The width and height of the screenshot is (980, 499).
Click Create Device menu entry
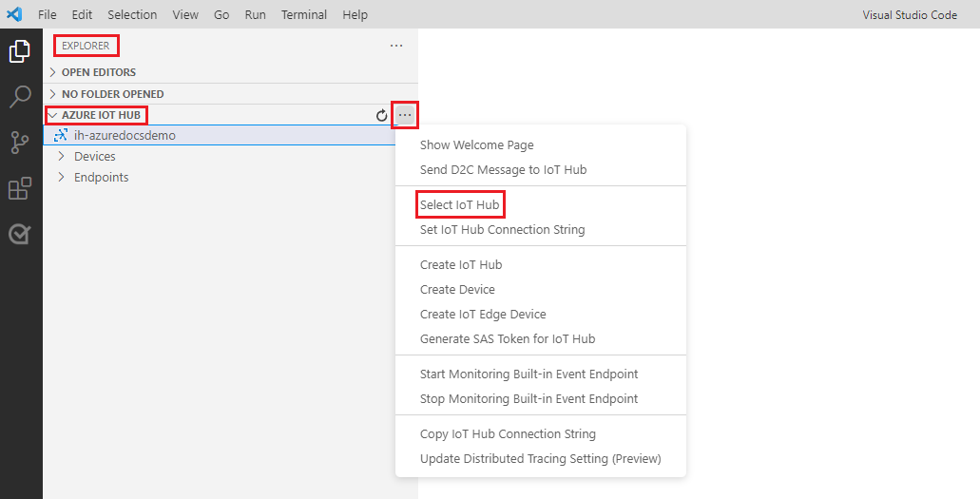click(x=457, y=289)
